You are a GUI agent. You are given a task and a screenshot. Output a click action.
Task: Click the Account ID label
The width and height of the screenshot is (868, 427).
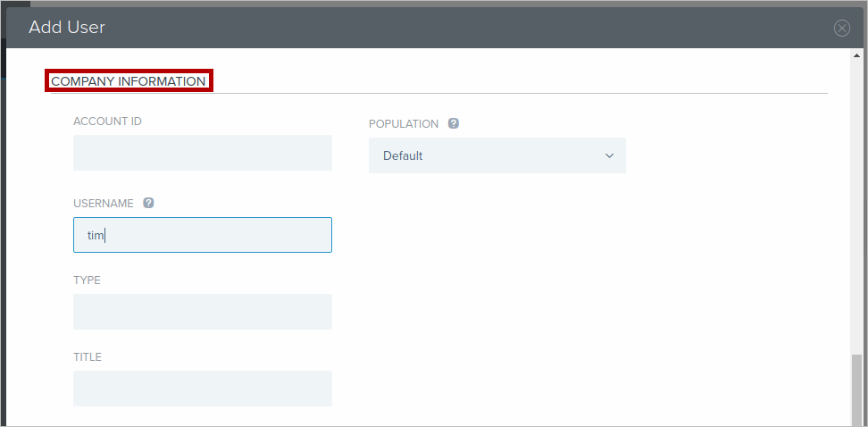107,121
